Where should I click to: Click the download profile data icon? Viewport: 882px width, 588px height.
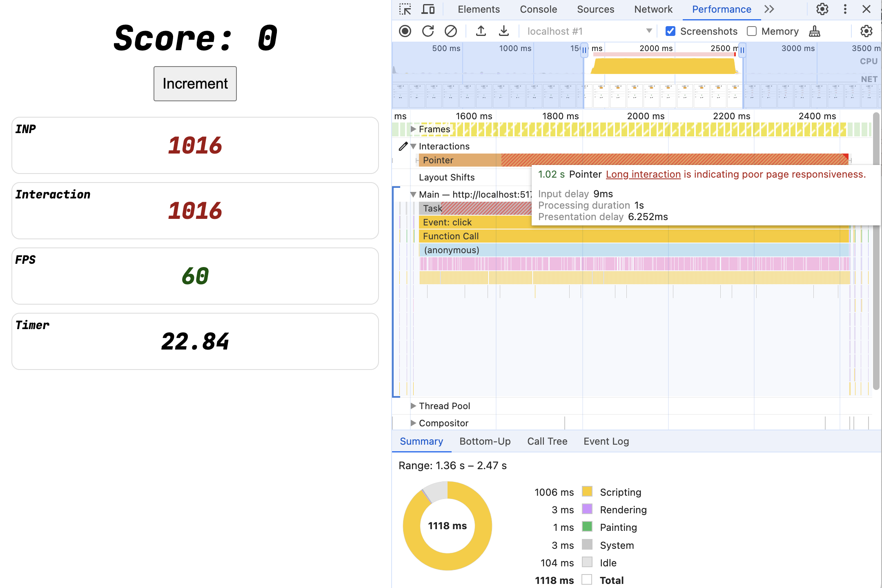(503, 31)
